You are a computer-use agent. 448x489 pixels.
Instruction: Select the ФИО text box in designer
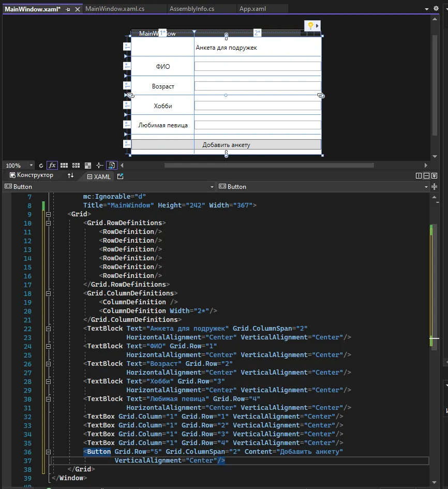coord(258,66)
